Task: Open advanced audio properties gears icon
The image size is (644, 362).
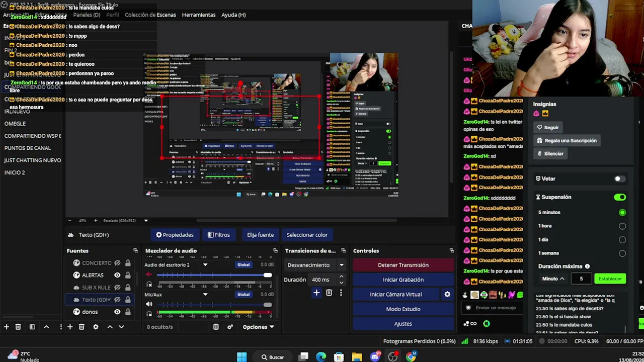Action: click(x=230, y=327)
